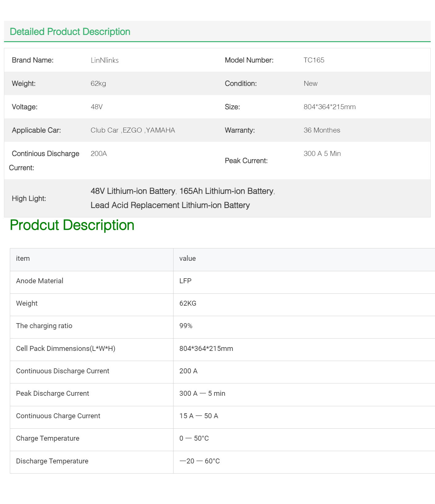This screenshot has width=435, height=504.
Task: Click the Detailed Product Description heading
Action: point(70,32)
